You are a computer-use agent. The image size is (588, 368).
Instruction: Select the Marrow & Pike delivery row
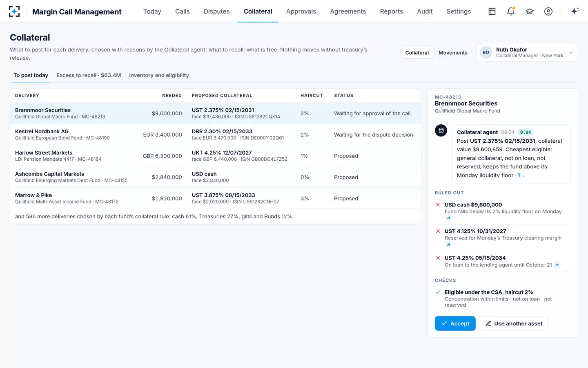coord(216,198)
